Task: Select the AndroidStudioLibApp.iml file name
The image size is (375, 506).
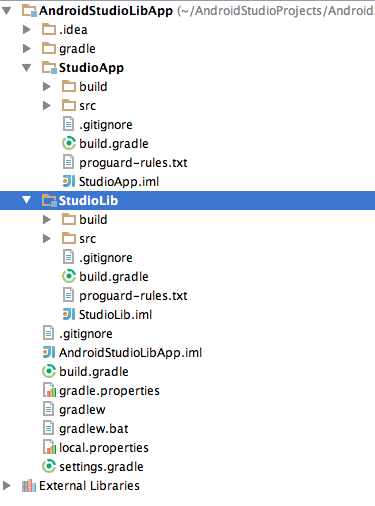Action: (x=131, y=353)
